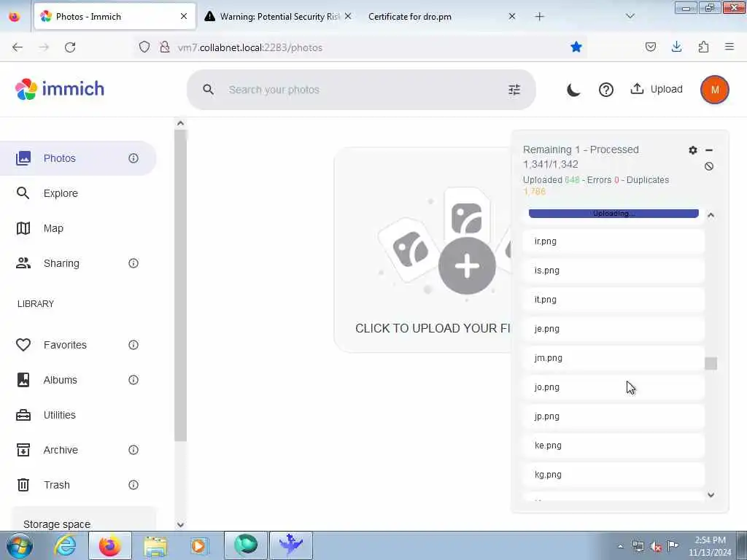Click the Uploading progress bar
The image size is (747, 560).
click(x=614, y=214)
